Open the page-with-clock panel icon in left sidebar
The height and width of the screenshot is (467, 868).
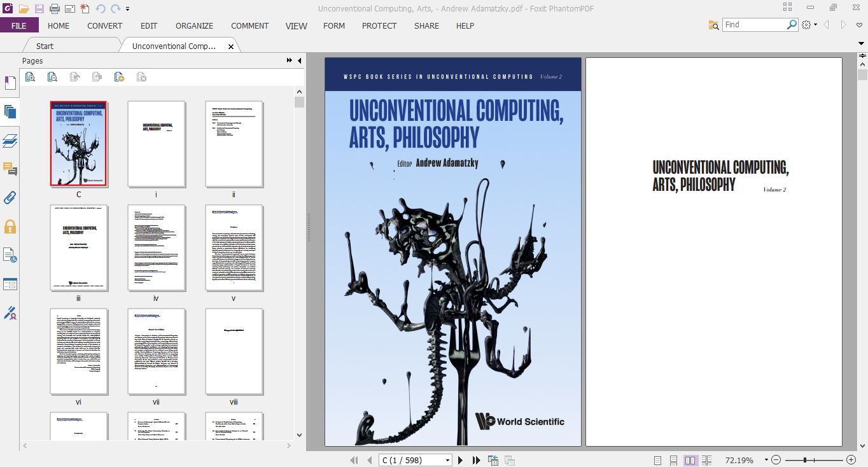click(x=10, y=255)
